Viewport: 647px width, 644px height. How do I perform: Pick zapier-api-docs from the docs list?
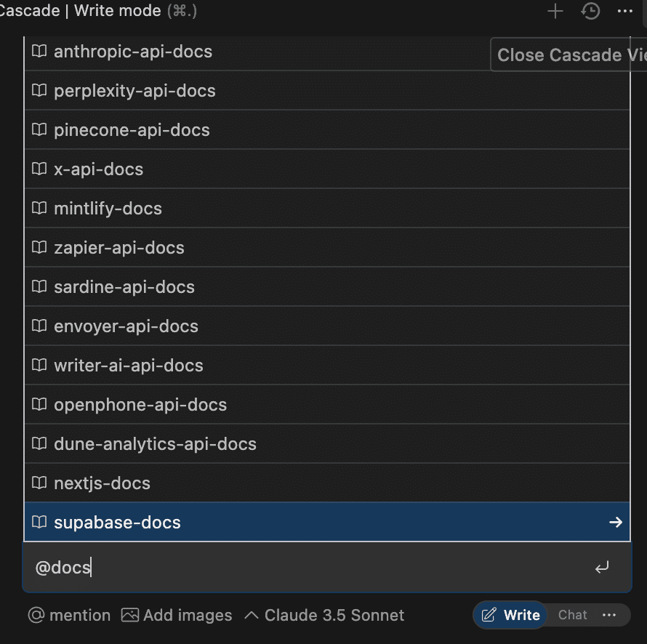click(x=119, y=248)
